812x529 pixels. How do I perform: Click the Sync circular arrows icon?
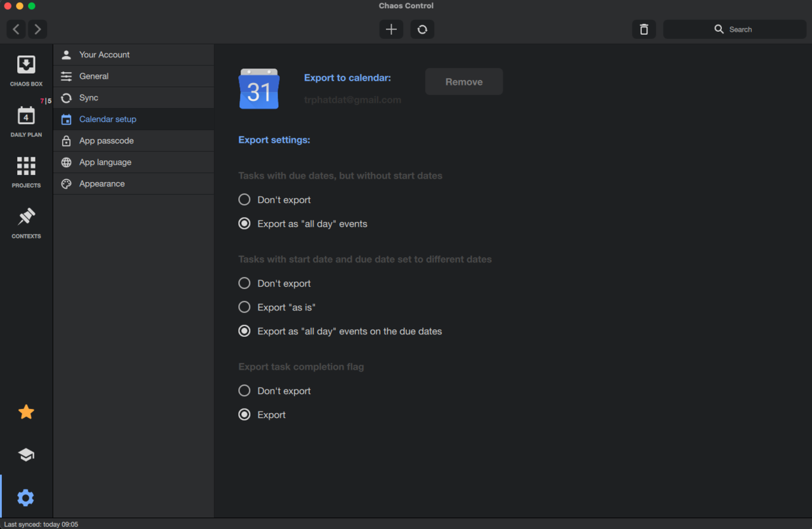[x=66, y=98]
